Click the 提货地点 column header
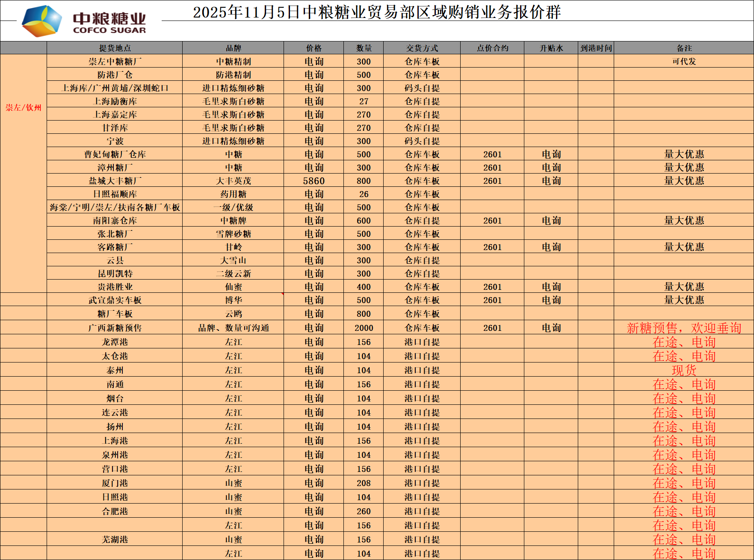 point(115,48)
